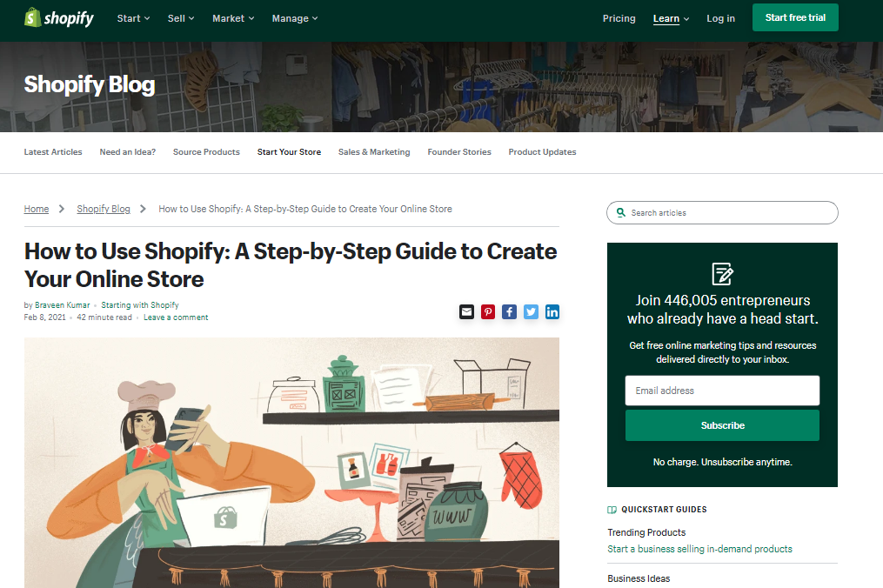
Task: Click the Subscribe button
Action: pos(723,425)
